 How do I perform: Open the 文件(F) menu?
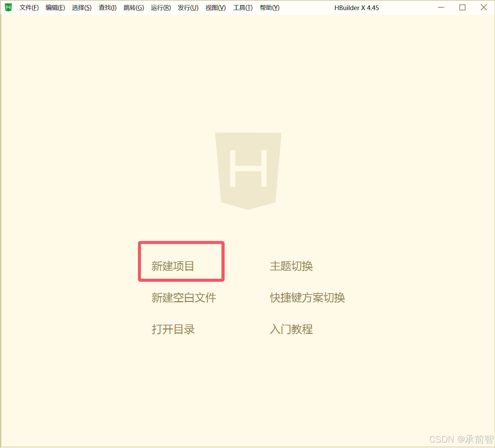pyautogui.click(x=29, y=8)
